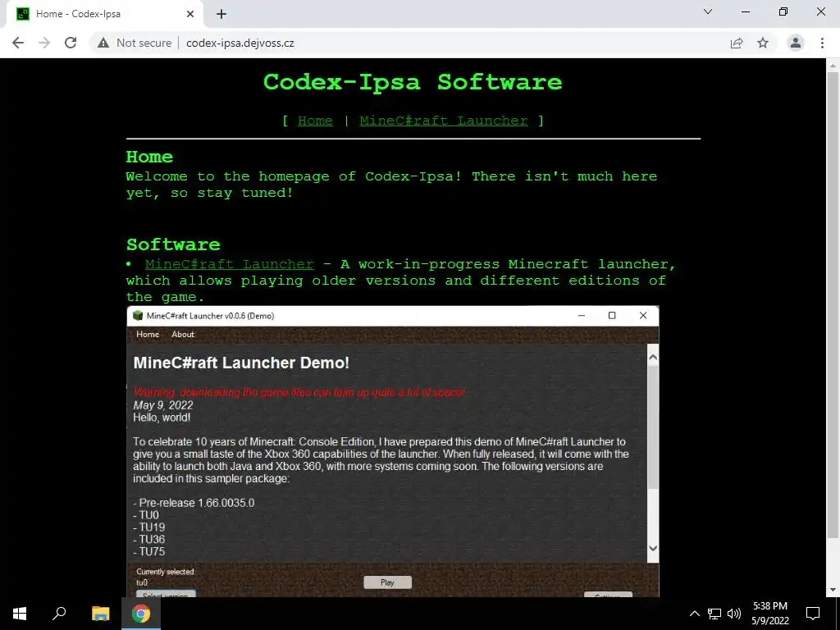The image size is (840, 630).
Task: Open the Home link in the site navigation
Action: tap(315, 121)
